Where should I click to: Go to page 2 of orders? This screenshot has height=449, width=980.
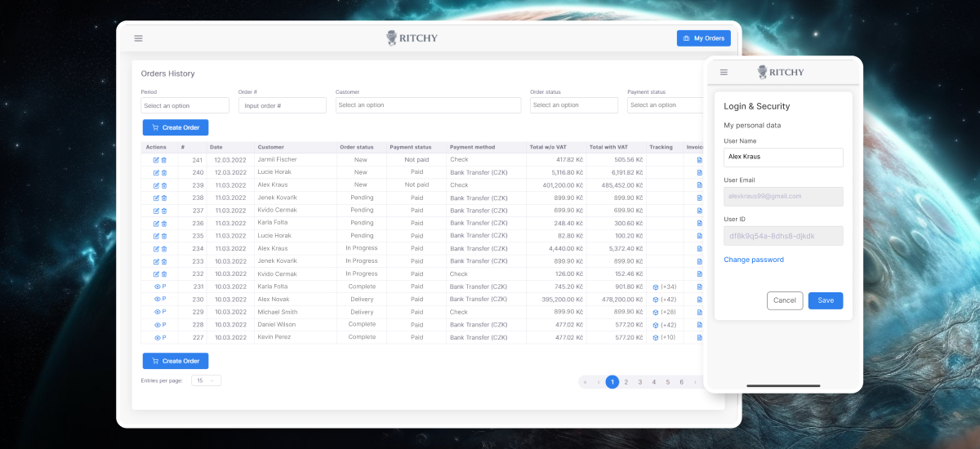coord(626,382)
